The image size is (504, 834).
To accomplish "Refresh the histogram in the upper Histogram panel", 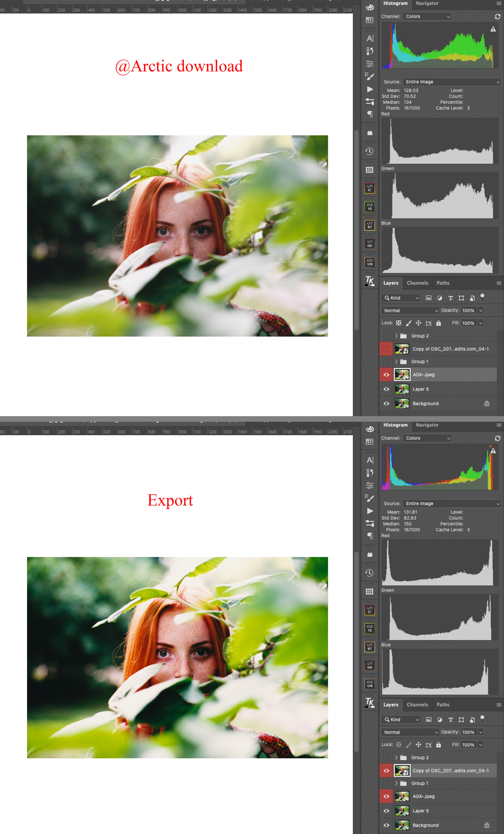I will point(497,17).
